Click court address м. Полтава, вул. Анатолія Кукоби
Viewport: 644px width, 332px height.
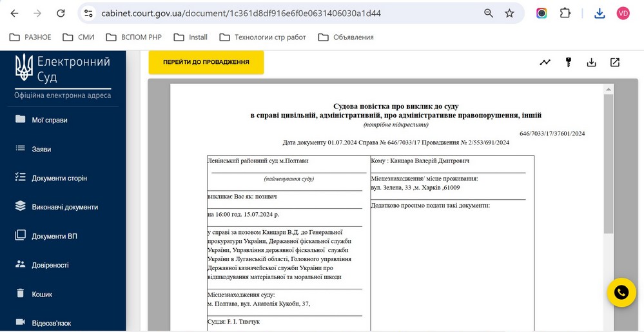pyautogui.click(x=259, y=304)
